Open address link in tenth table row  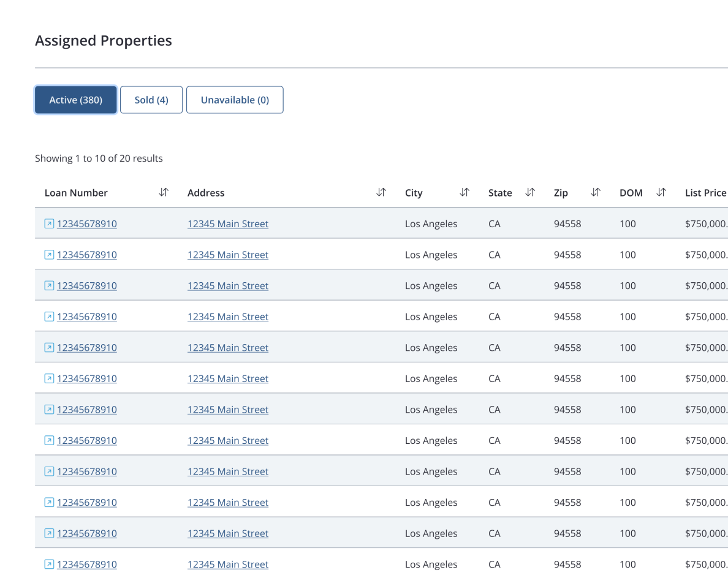[228, 503]
